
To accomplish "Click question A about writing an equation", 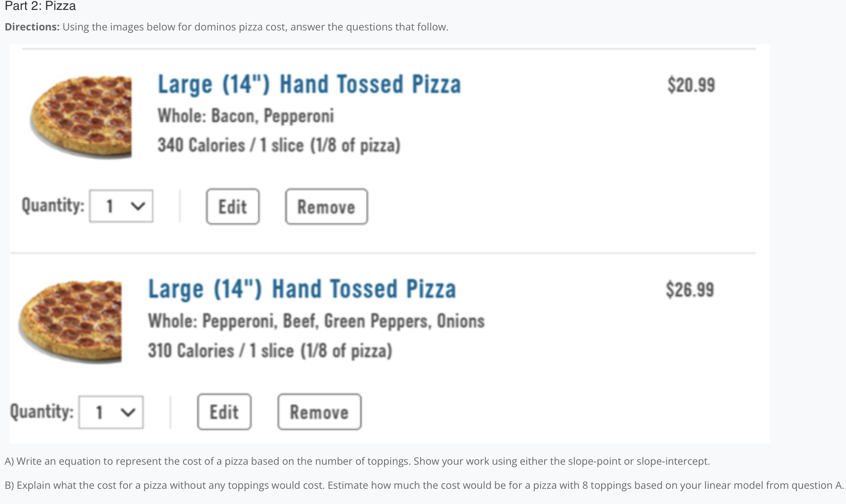I will click(357, 461).
